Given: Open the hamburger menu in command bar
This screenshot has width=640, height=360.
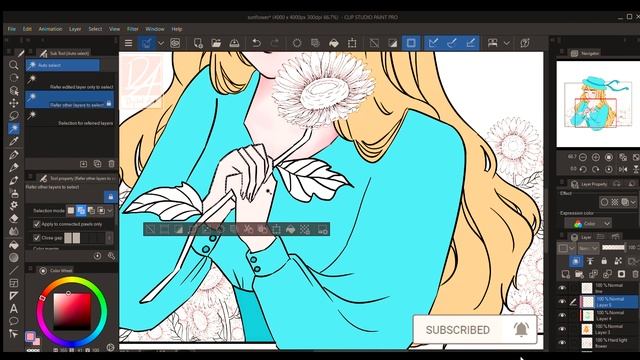Looking at the screenshot, I should tap(128, 43).
